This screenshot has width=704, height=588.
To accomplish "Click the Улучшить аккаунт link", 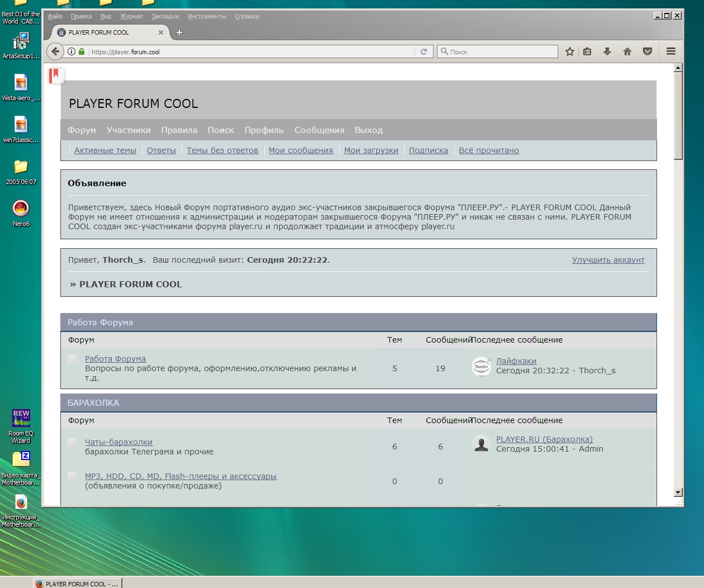I will coord(608,260).
